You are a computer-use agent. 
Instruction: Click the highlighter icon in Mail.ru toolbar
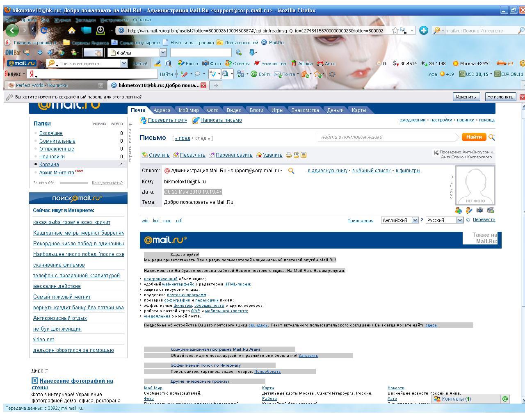(x=157, y=64)
